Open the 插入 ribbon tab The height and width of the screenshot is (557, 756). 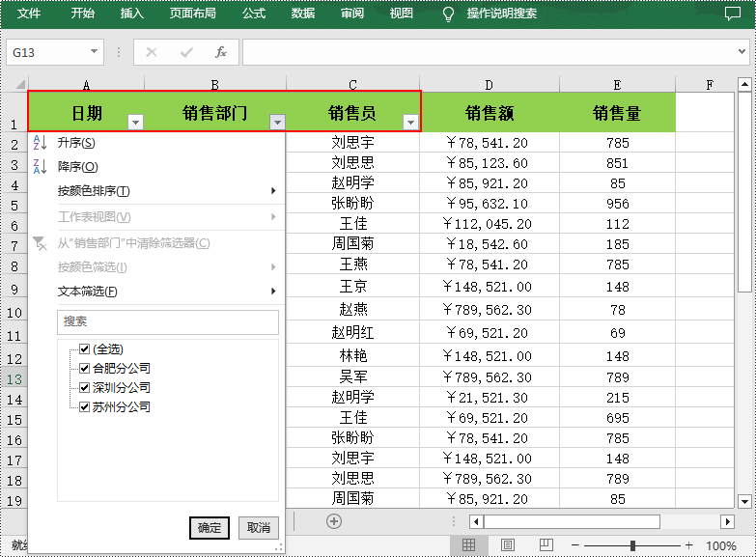132,14
